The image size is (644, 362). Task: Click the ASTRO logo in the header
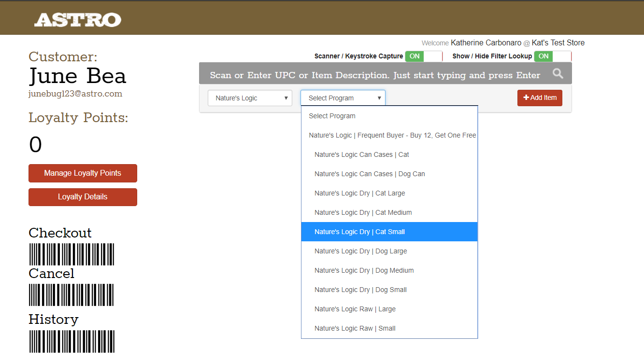pos(78,20)
